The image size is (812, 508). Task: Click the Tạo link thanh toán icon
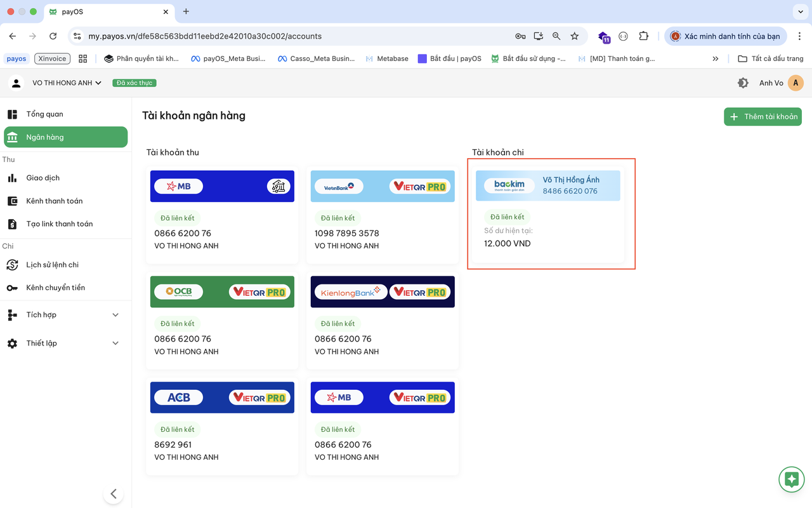(12, 224)
